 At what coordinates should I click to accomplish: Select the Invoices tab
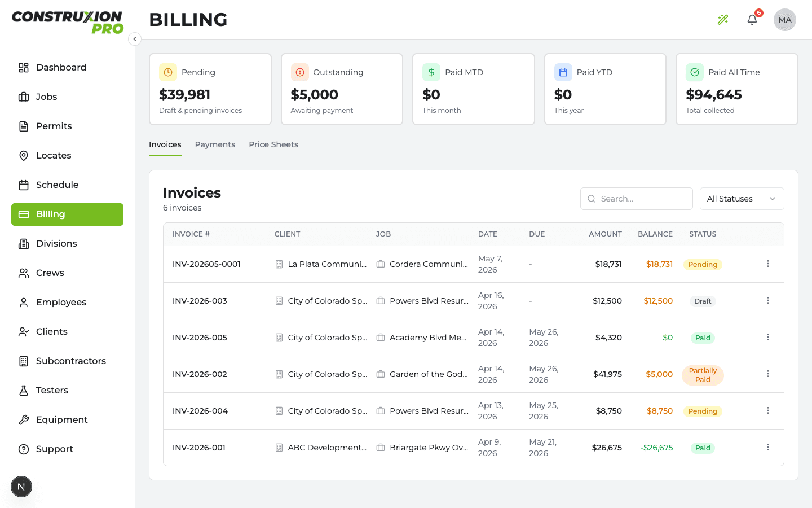pos(165,144)
